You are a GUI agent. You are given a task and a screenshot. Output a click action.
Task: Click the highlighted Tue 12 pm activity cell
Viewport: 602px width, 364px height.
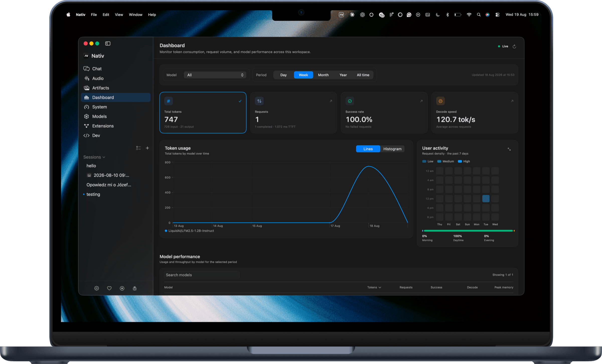tap(486, 199)
